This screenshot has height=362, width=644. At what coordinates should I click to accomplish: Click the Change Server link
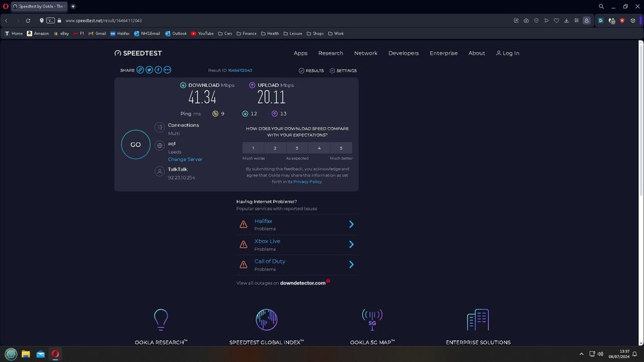pyautogui.click(x=185, y=159)
